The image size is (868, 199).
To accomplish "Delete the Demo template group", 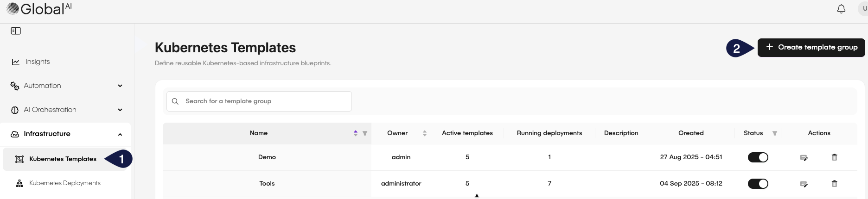I will pos(834,157).
